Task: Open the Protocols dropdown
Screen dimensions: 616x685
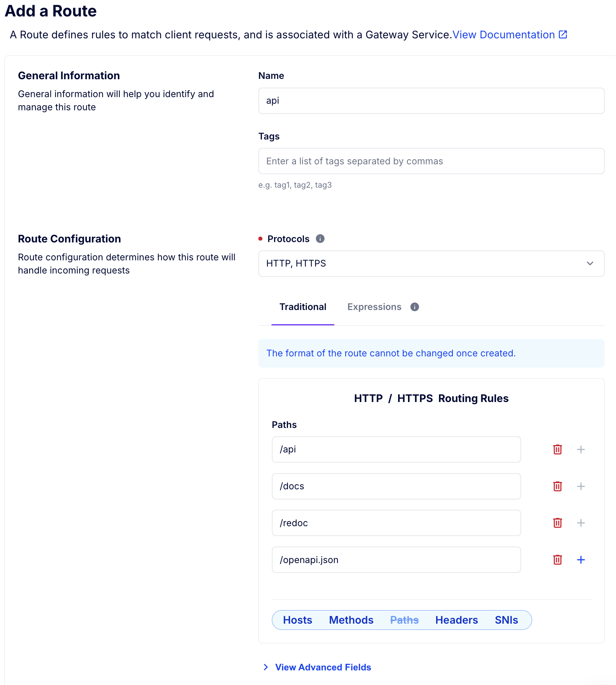Action: click(x=431, y=264)
